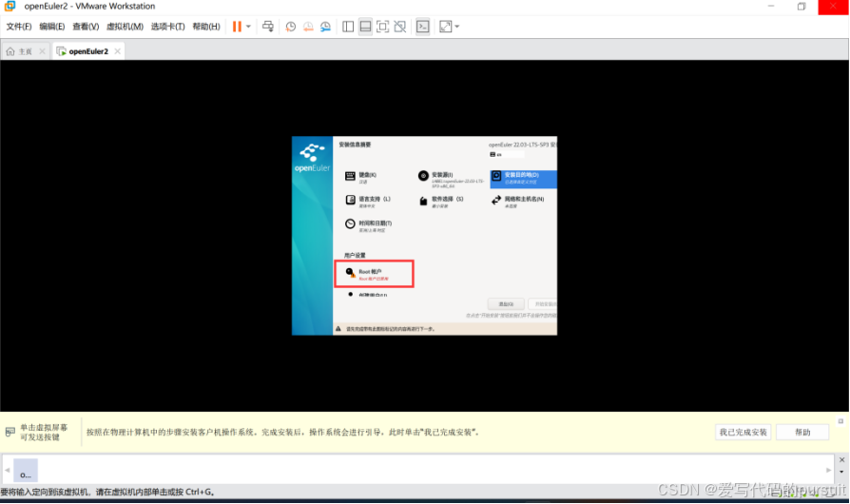The image size is (850, 504).
Task: Click the stretch guest display icon
Action: [445, 27]
